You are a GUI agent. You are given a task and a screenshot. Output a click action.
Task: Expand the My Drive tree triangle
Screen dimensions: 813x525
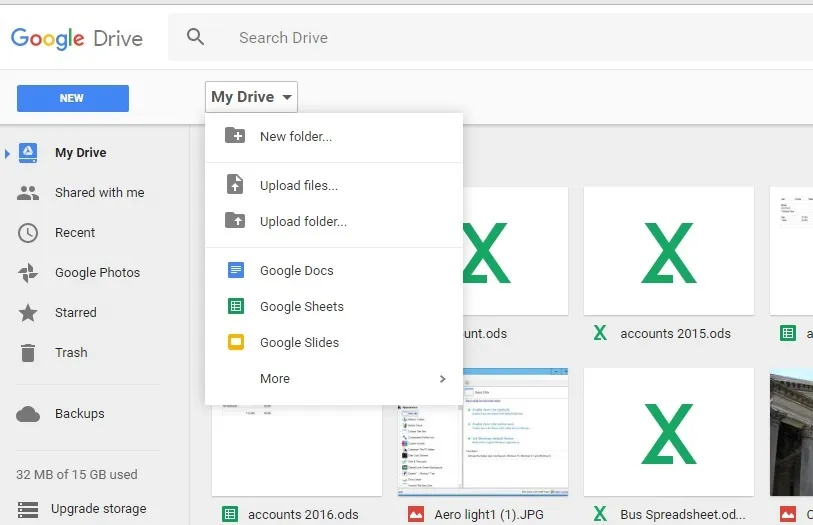[x=7, y=153]
